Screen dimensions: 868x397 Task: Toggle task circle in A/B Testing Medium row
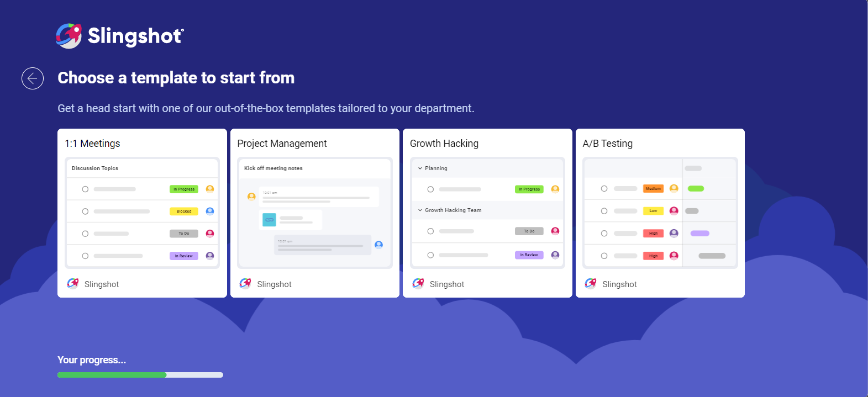pos(604,189)
